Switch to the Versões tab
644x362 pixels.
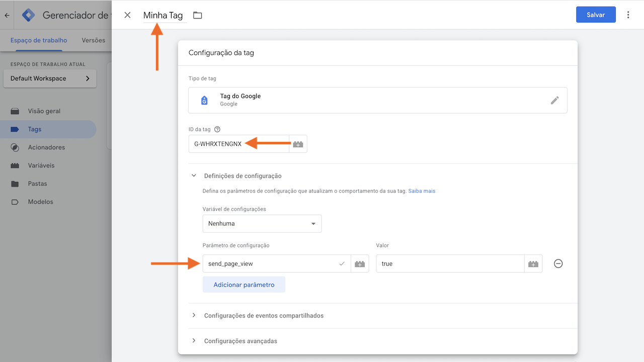(93, 40)
